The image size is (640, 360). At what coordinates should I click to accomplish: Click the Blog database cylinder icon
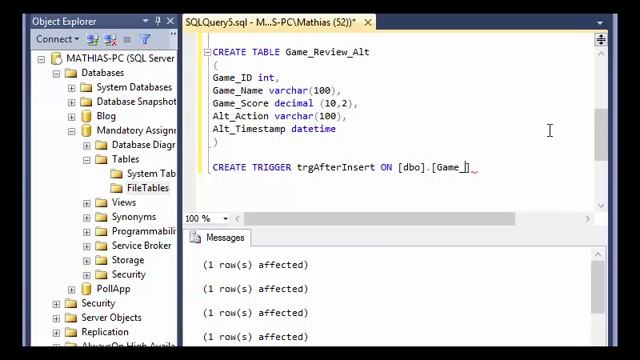pos(86,116)
